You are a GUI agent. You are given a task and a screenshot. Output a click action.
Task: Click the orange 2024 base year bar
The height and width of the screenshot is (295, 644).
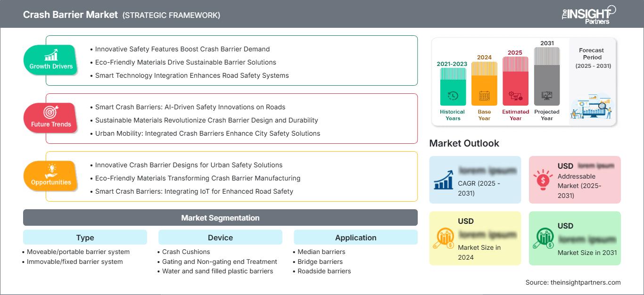(x=484, y=84)
